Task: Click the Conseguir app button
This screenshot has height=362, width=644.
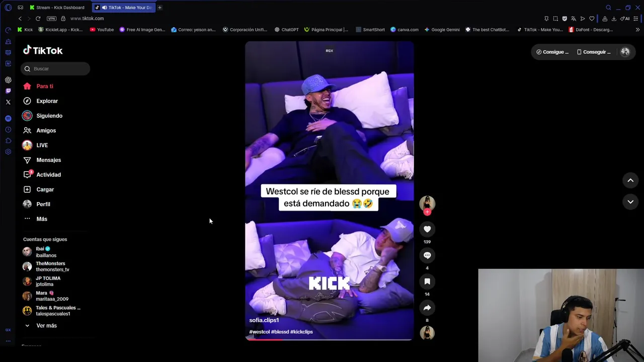Action: point(594,52)
